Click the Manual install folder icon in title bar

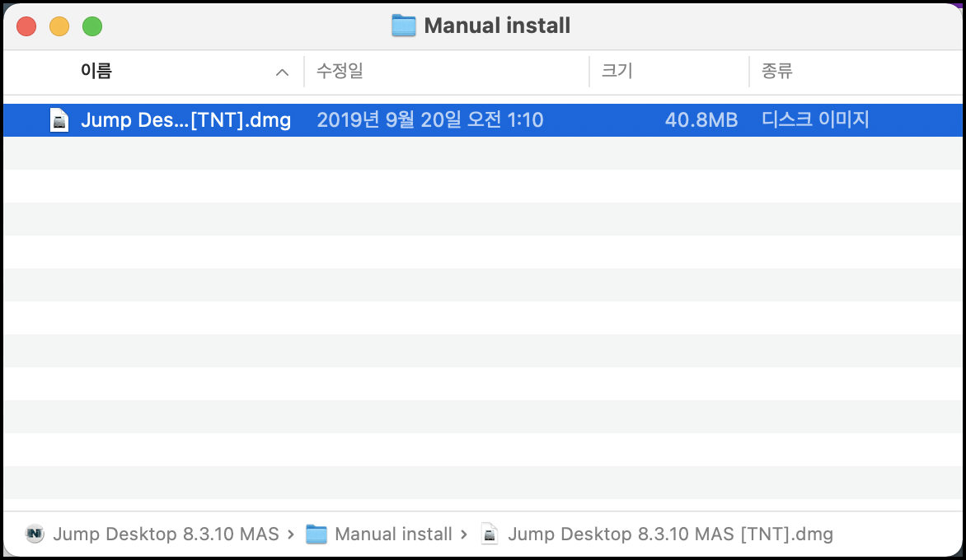(x=404, y=26)
